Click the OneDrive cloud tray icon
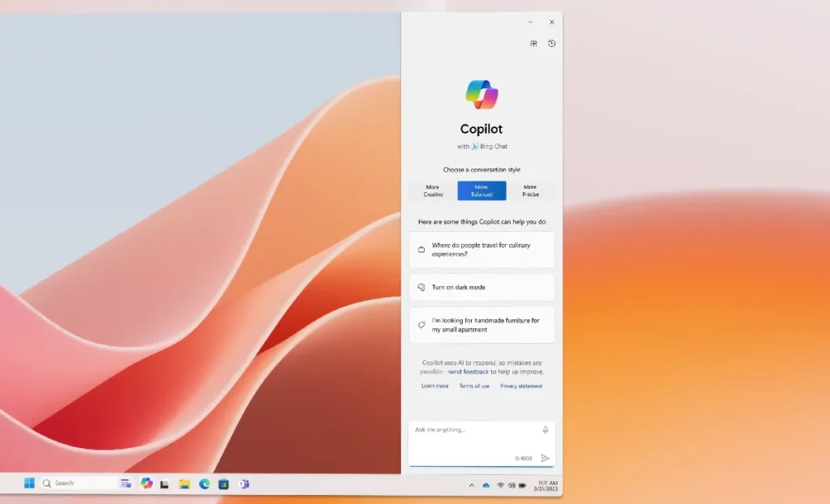This screenshot has height=504, width=830. tap(486, 485)
